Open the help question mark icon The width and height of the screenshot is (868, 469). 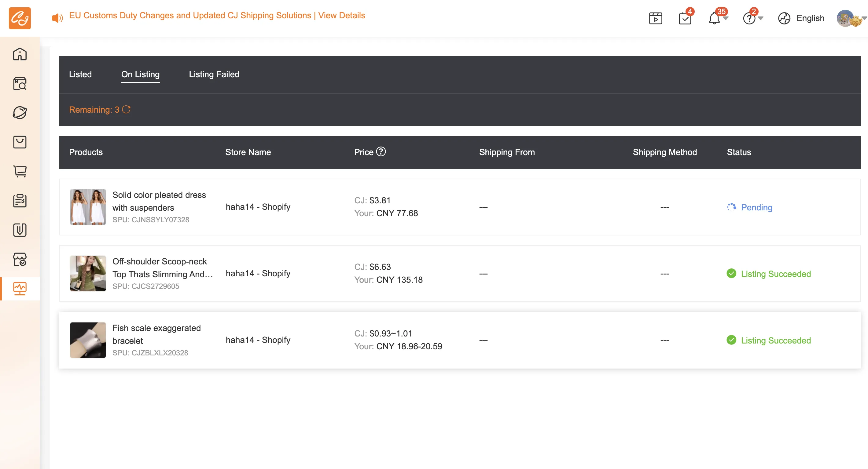[749, 18]
